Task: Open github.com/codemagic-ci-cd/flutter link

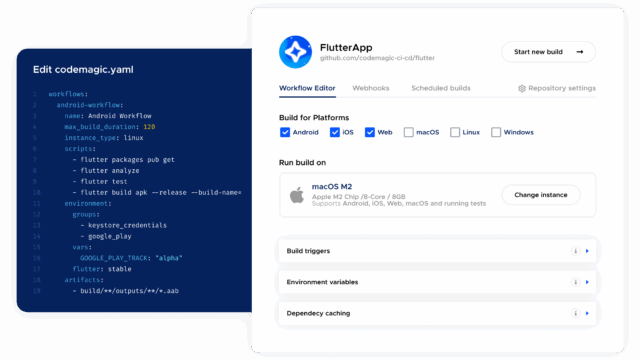Action: [x=377, y=58]
